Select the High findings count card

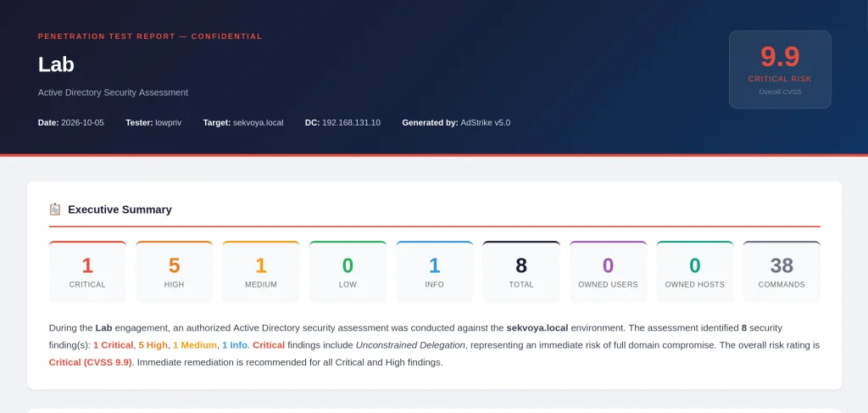pos(175,272)
